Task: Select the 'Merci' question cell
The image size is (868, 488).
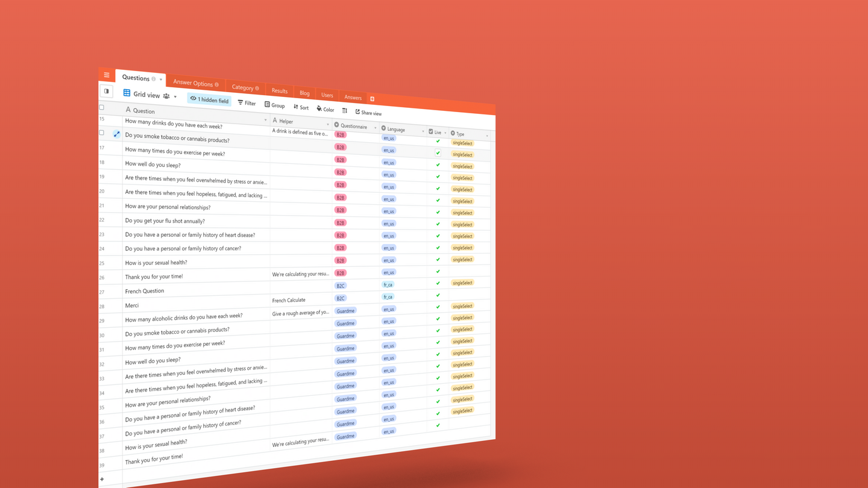Action: [x=196, y=305]
